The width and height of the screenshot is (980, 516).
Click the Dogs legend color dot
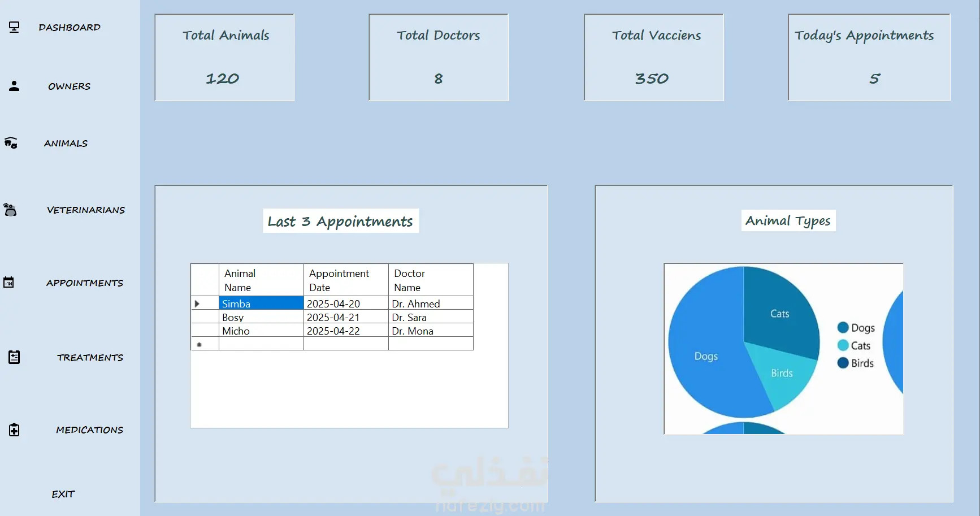pyautogui.click(x=843, y=328)
